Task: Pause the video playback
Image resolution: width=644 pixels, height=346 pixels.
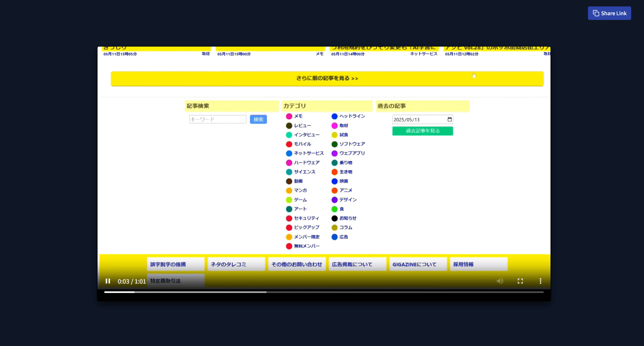Action: 108,281
